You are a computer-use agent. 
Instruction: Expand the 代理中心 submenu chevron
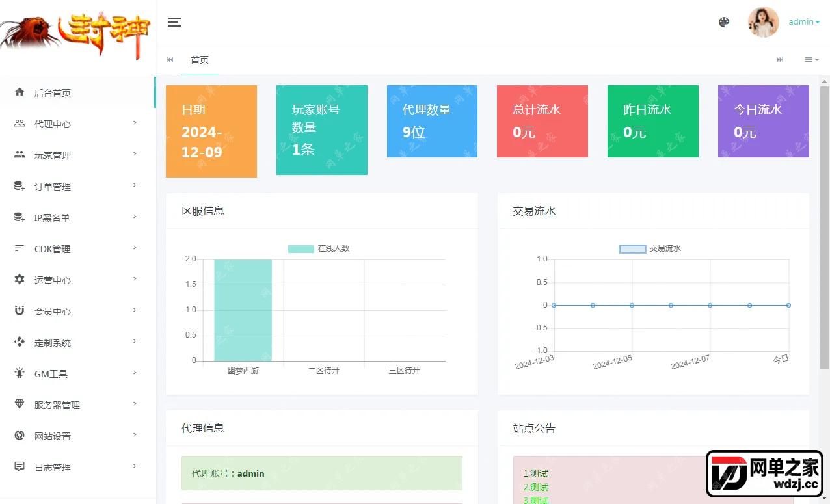(x=135, y=123)
